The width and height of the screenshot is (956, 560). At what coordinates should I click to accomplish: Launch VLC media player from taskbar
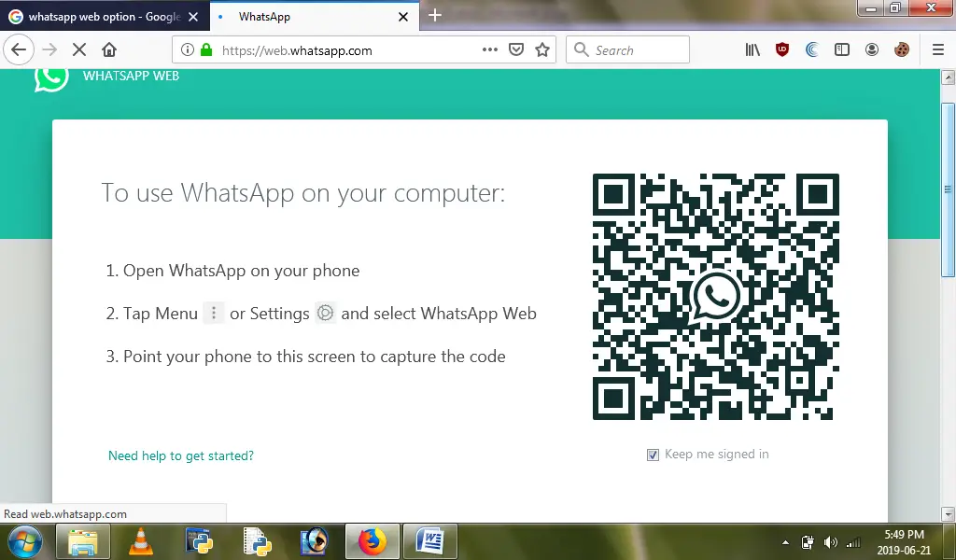[x=140, y=541]
